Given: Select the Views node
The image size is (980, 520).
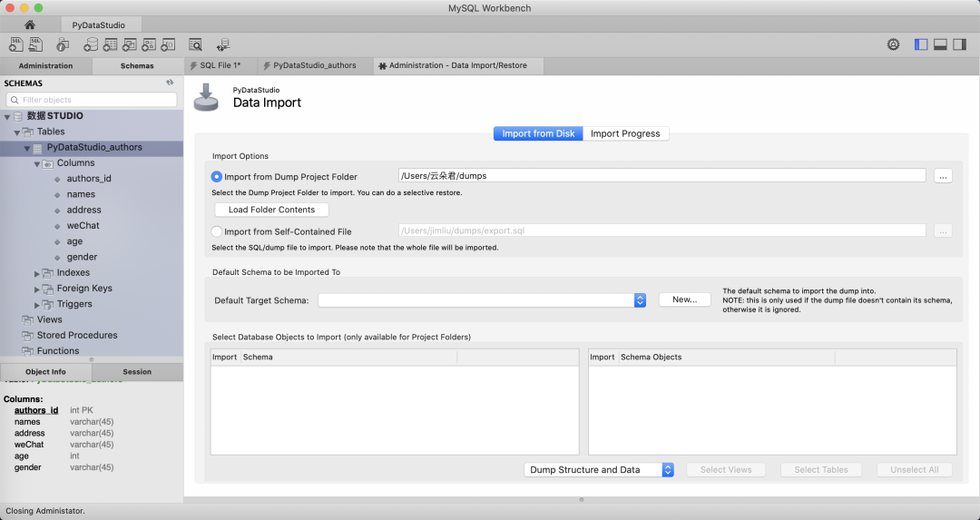Looking at the screenshot, I should (49, 319).
